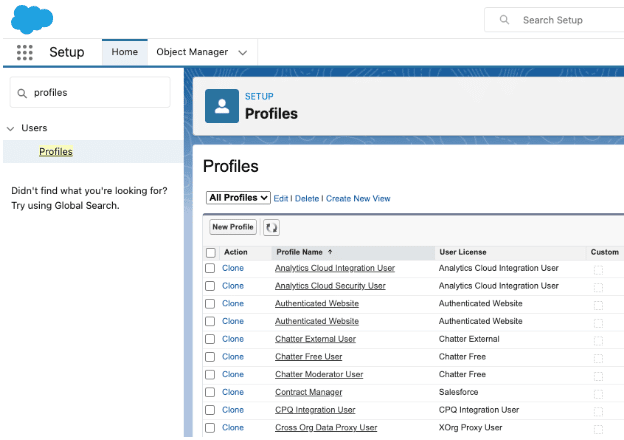Select Profiles in the setup sidebar
This screenshot has width=624, height=440.
pyautogui.click(x=56, y=152)
